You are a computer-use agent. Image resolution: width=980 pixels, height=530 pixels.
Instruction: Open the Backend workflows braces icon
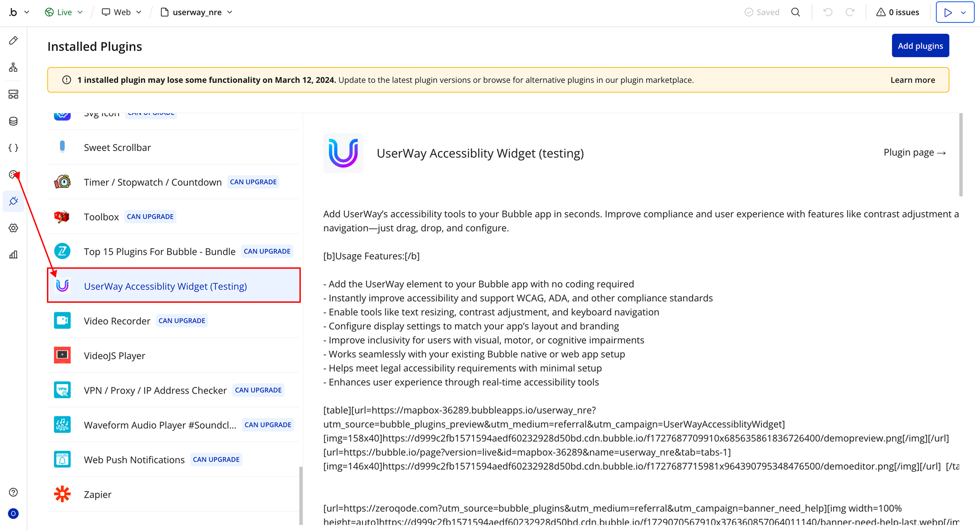(13, 148)
